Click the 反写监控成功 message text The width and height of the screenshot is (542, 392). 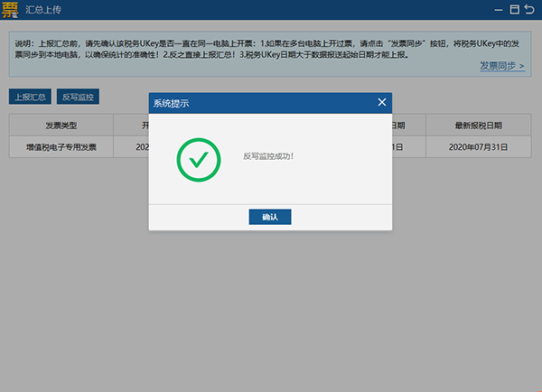pos(268,157)
